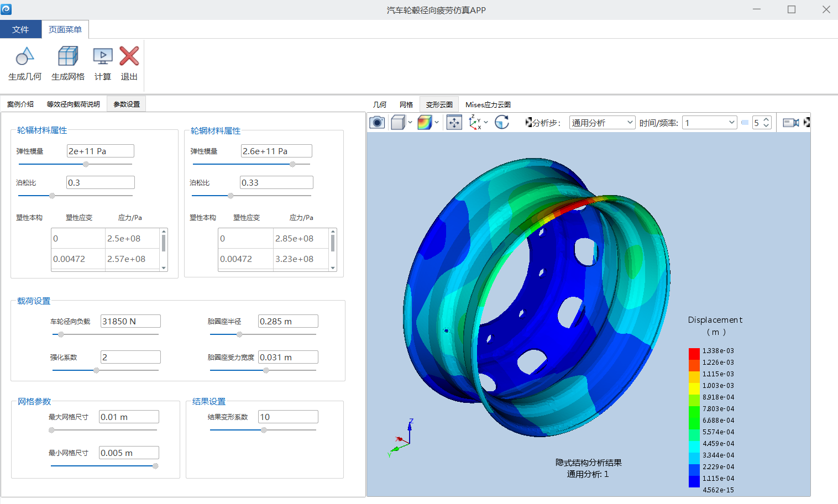This screenshot has width=838, height=504.
Task: Open dropdown arrow beside cube display icon
Action: coord(410,122)
